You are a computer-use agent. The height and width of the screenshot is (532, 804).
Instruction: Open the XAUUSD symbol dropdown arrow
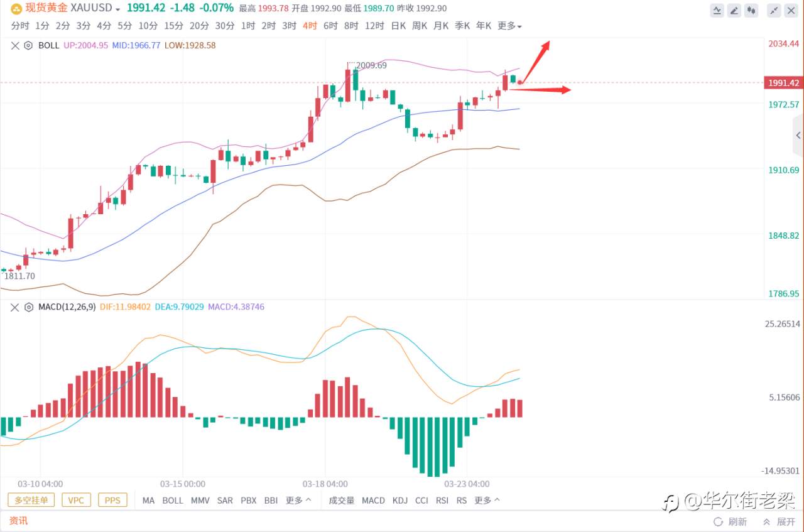[117, 9]
